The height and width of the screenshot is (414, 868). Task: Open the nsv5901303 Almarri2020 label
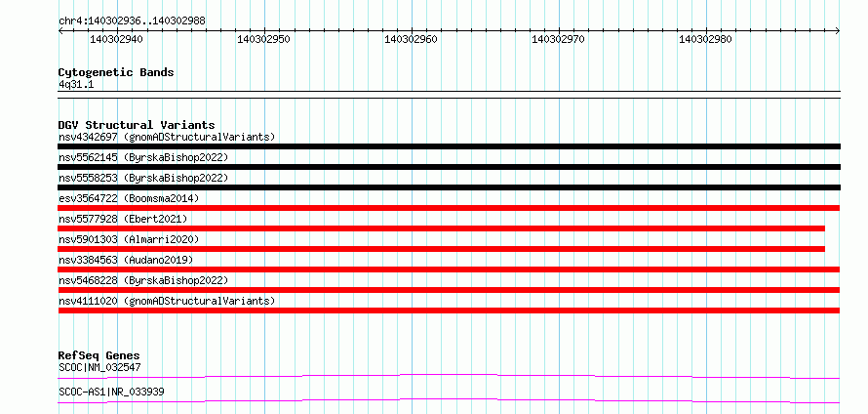[129, 239]
